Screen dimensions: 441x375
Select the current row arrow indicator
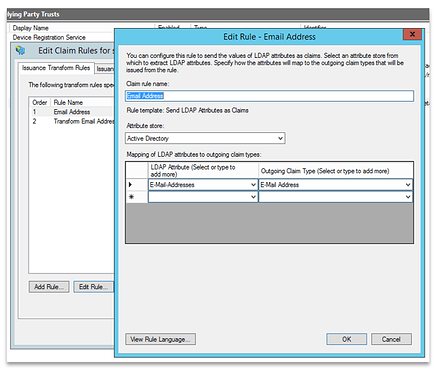tap(130, 185)
